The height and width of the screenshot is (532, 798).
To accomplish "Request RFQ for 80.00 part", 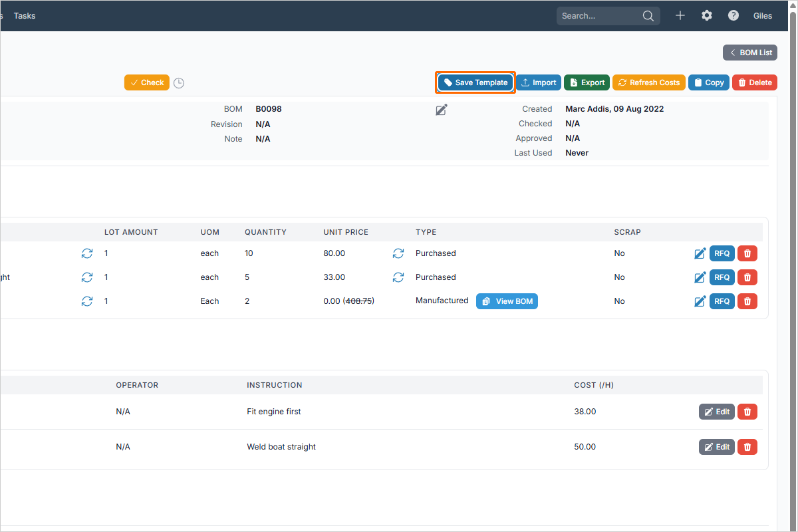I will tap(722, 253).
